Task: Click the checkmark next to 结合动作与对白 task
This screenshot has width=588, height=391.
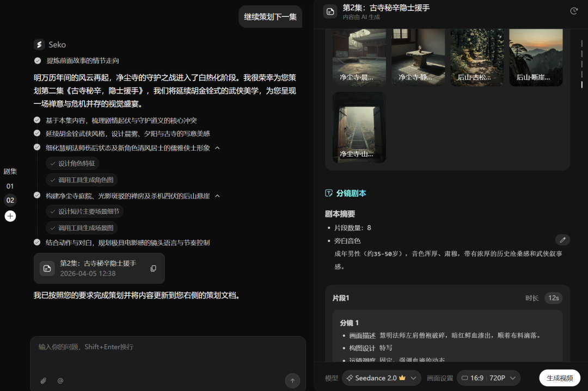Action: [37, 243]
